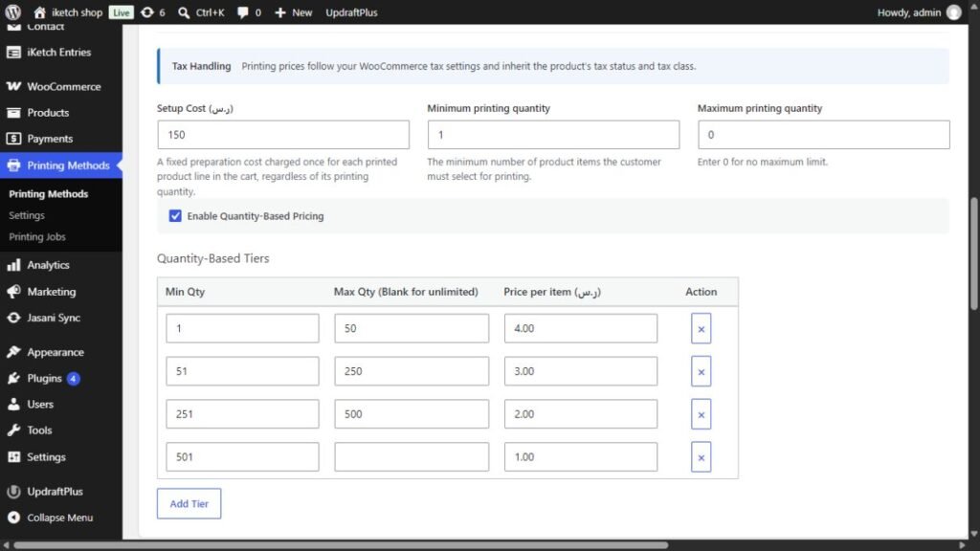Open the Howdy, admin account menu
This screenshot has width=980, height=551.
pyautogui.click(x=919, y=12)
